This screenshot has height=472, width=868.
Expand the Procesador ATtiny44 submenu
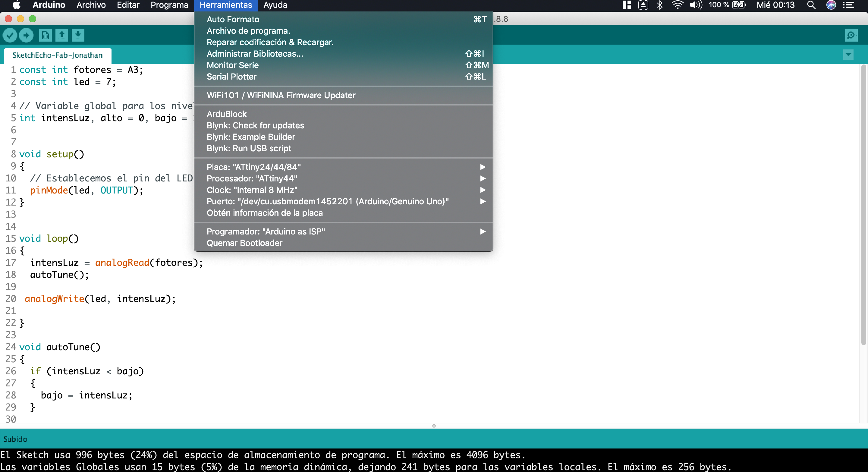pyautogui.click(x=343, y=178)
